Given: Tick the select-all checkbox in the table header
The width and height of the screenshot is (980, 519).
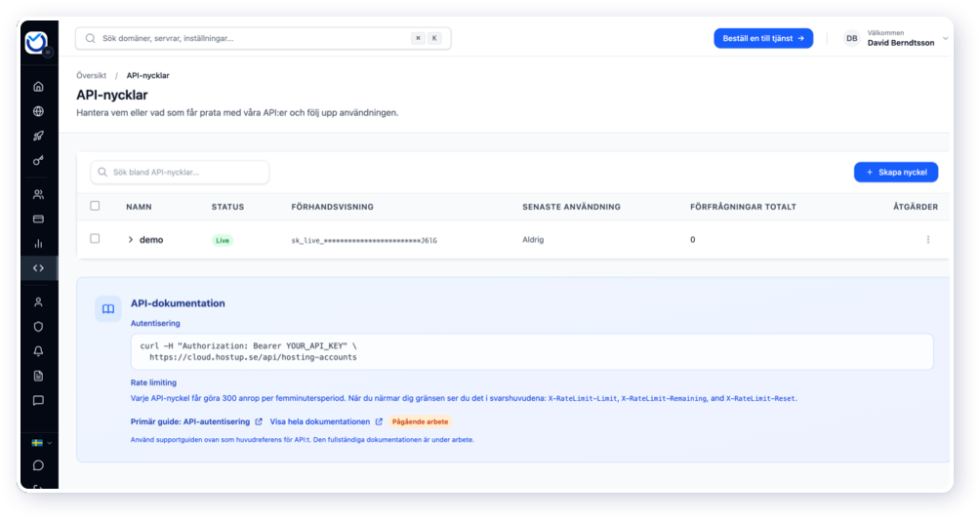Looking at the screenshot, I should coord(95,206).
